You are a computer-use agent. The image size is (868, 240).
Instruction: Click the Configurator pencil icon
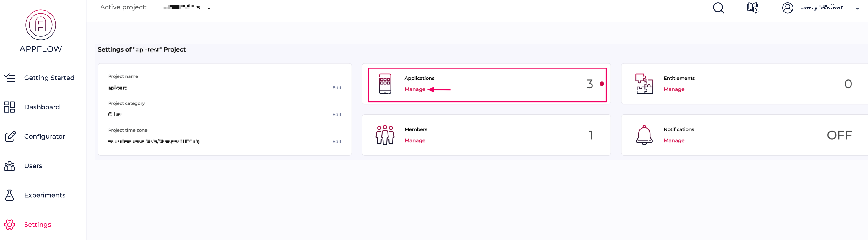[x=10, y=136]
